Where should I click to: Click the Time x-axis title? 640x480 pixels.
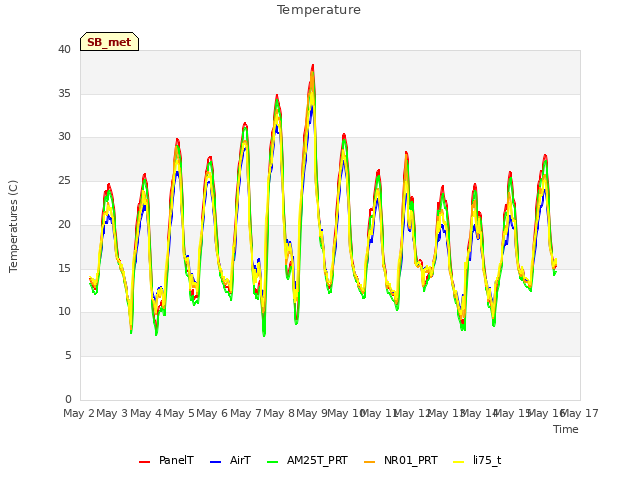[566, 429]
